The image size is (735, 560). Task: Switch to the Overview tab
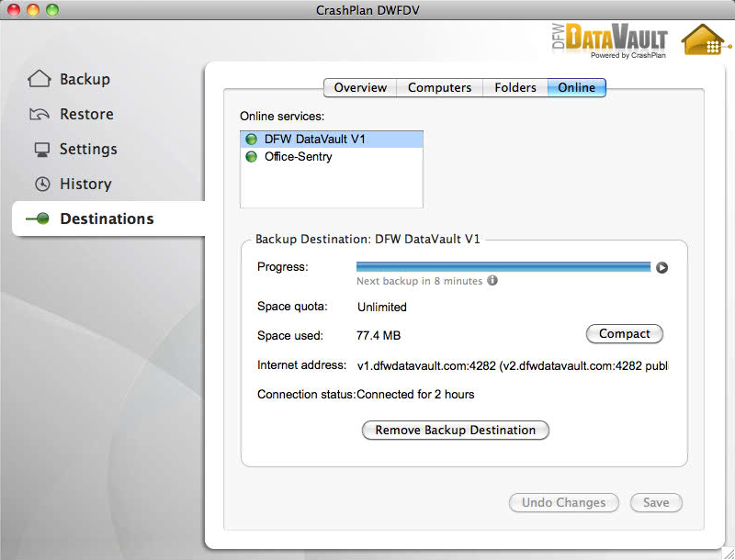[360, 87]
